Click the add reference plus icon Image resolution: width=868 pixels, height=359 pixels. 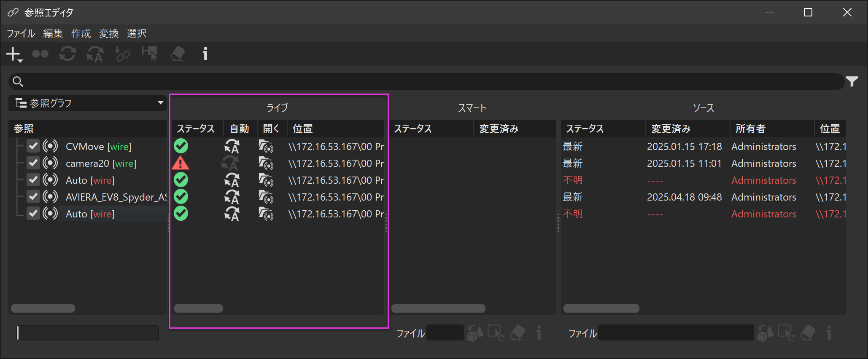[x=13, y=54]
